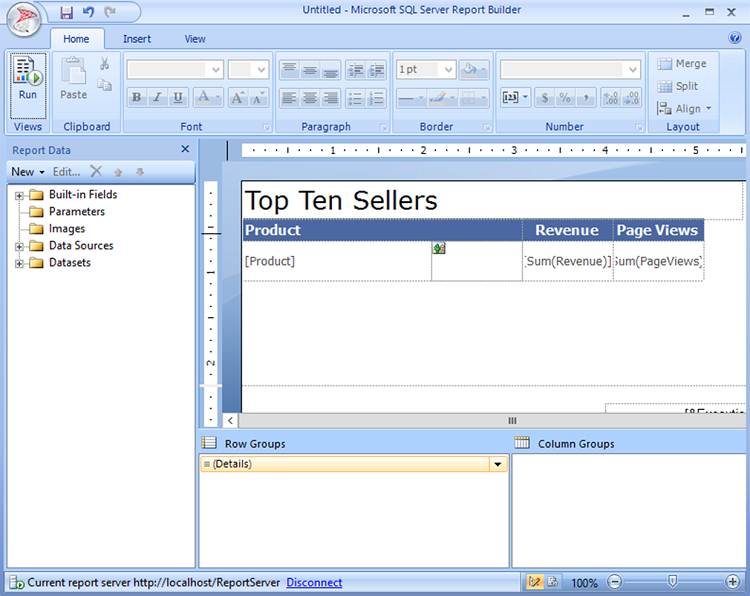This screenshot has height=596, width=750.
Task: Open border line color dropdown
Action: 452,98
